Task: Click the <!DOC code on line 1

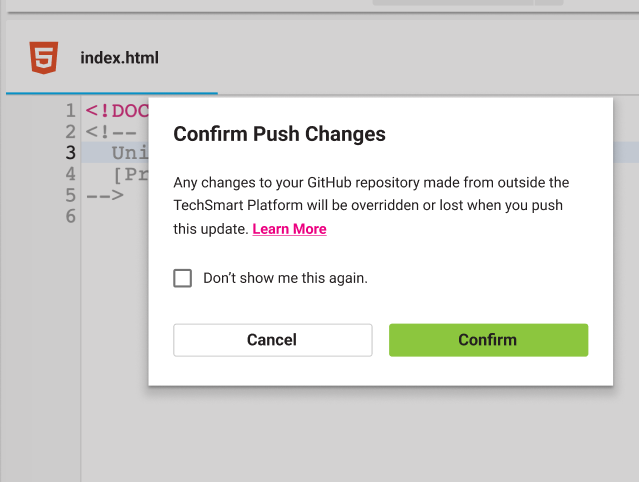Action: click(117, 111)
